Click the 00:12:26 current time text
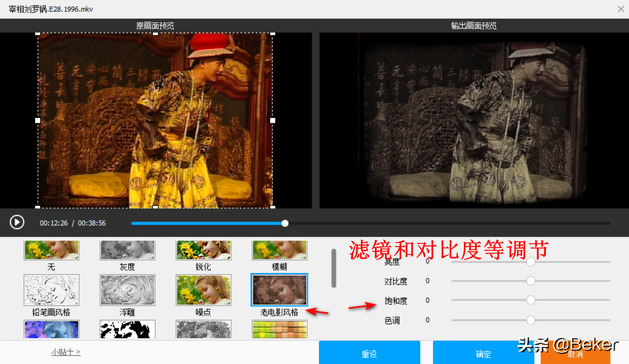Screen dimensions: 629x364 point(54,223)
